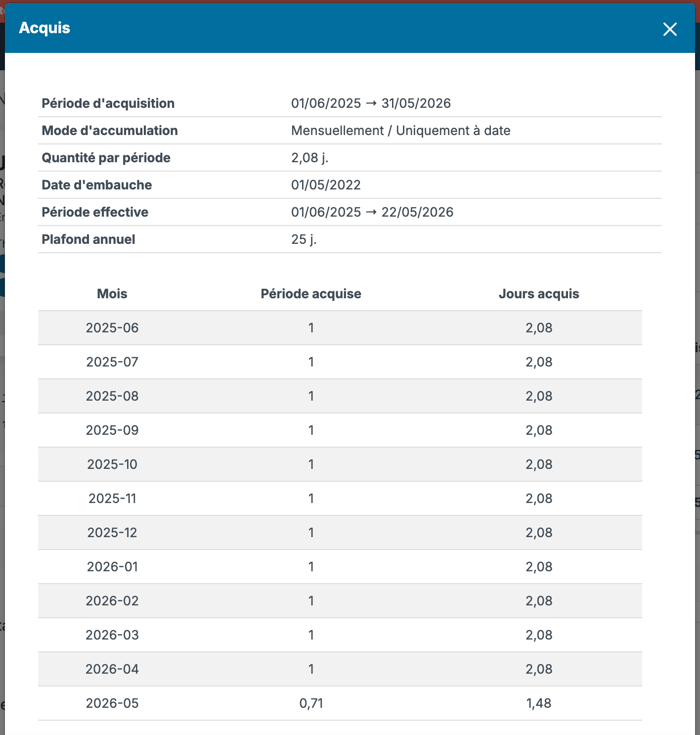
Task: Click the Jours acquis column header
Action: coord(539,294)
